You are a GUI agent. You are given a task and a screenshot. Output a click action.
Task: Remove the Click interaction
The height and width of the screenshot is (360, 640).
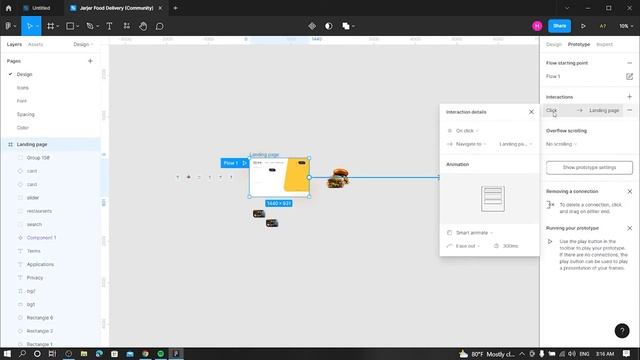pos(629,110)
